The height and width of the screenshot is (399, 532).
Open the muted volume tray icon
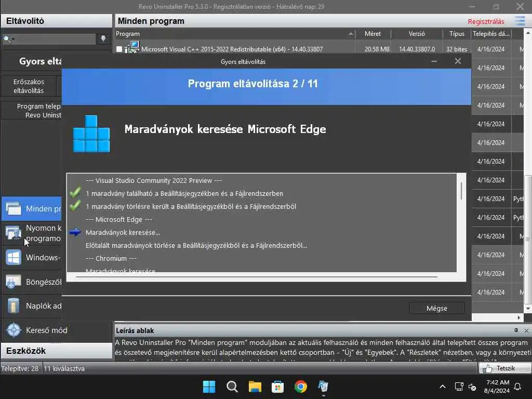472,387
